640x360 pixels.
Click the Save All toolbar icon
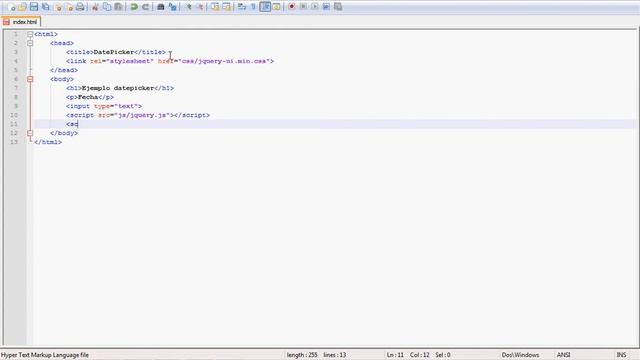(46, 7)
